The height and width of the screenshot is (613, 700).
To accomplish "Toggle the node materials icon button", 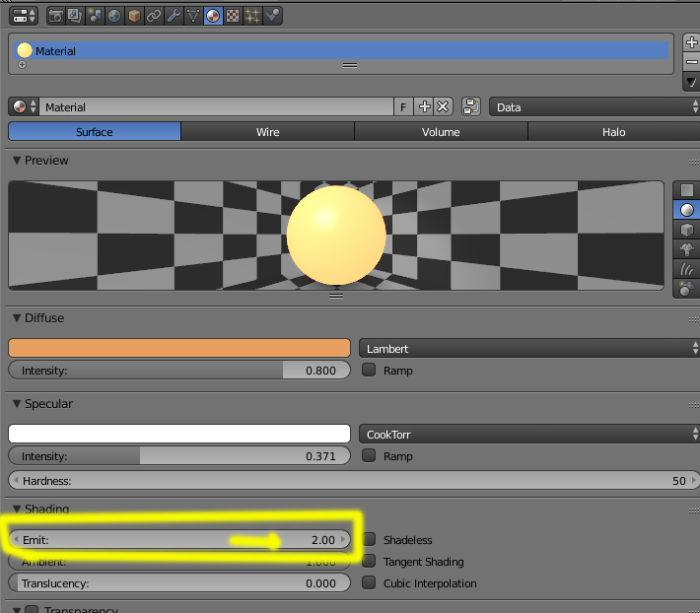I will click(x=471, y=107).
